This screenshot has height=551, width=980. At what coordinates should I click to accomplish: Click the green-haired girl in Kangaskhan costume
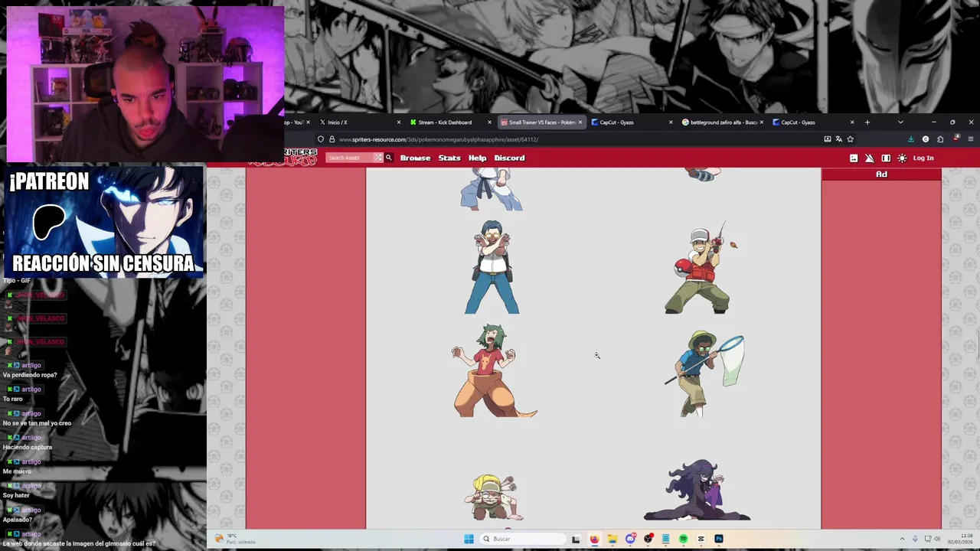pyautogui.click(x=494, y=370)
